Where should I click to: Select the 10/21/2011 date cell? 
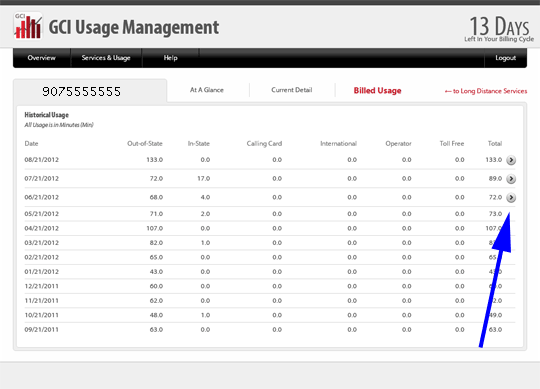coord(42,315)
